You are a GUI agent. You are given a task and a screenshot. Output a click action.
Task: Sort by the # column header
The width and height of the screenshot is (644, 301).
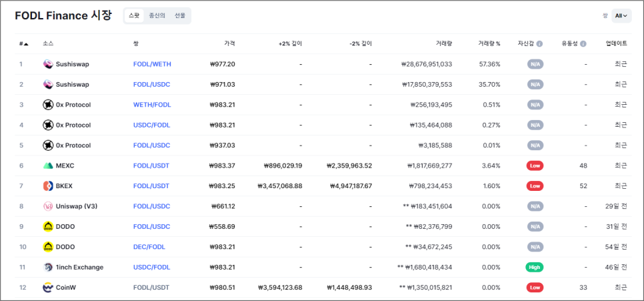(23, 44)
